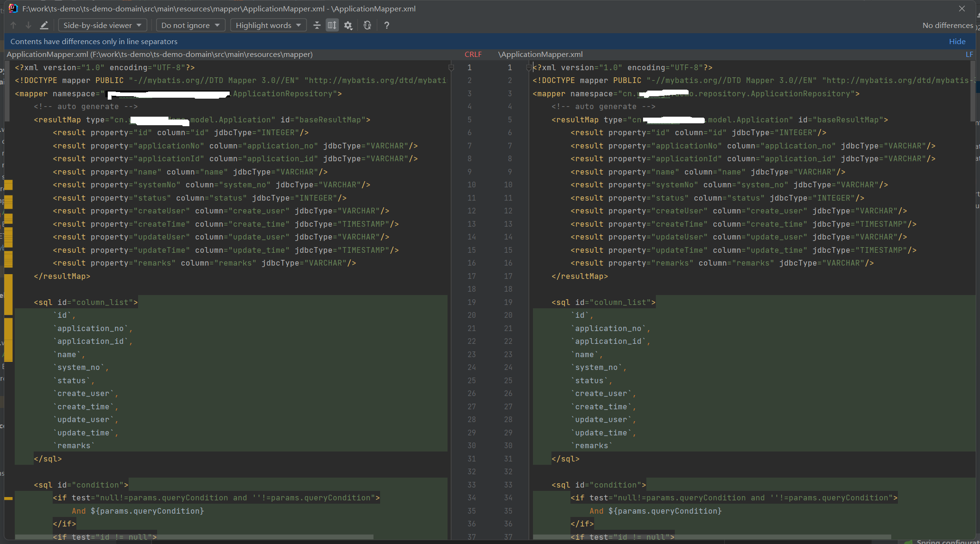
Task: Click the left pane ApplicationMapper.xml path header
Action: [160, 54]
